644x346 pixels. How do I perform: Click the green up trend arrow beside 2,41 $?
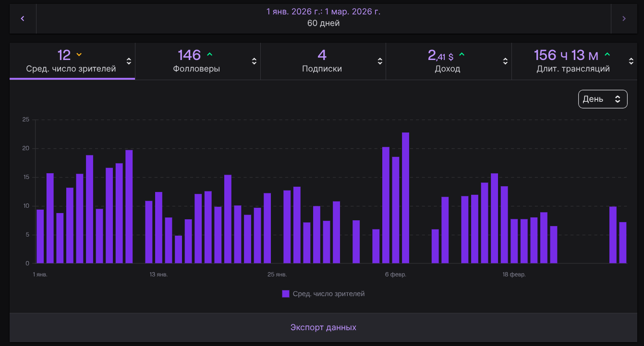pyautogui.click(x=462, y=54)
